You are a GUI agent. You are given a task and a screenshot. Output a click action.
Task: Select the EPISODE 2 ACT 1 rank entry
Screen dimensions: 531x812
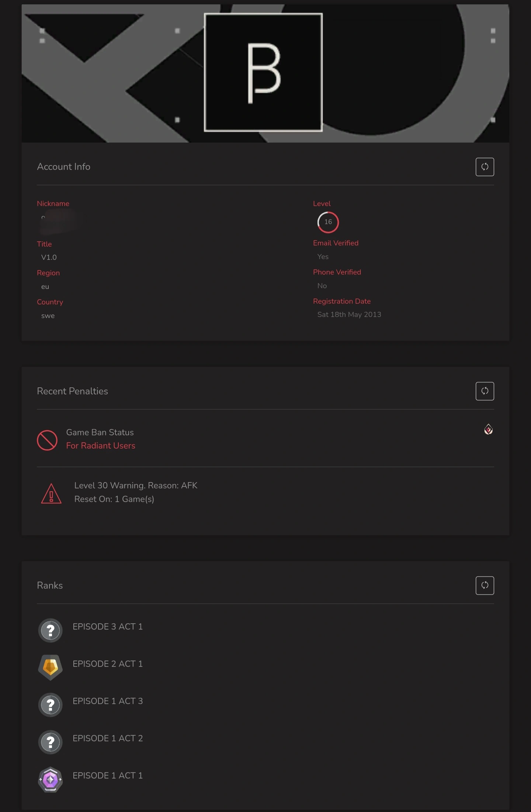tap(108, 664)
